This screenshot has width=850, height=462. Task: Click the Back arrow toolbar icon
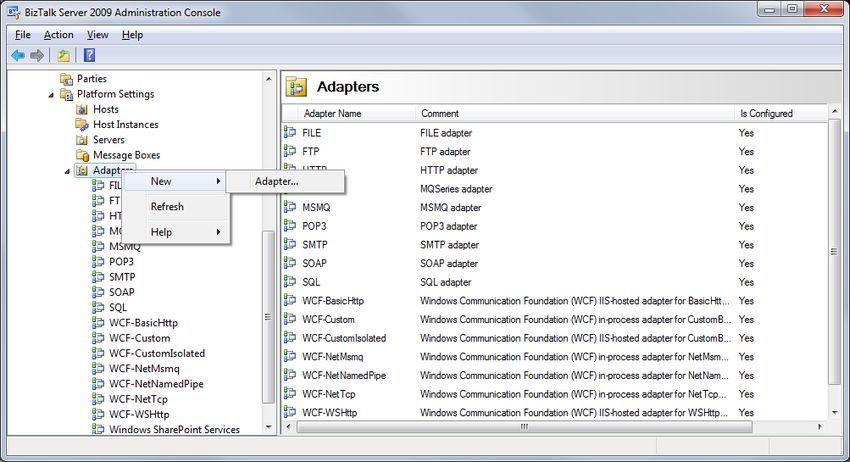[18, 55]
